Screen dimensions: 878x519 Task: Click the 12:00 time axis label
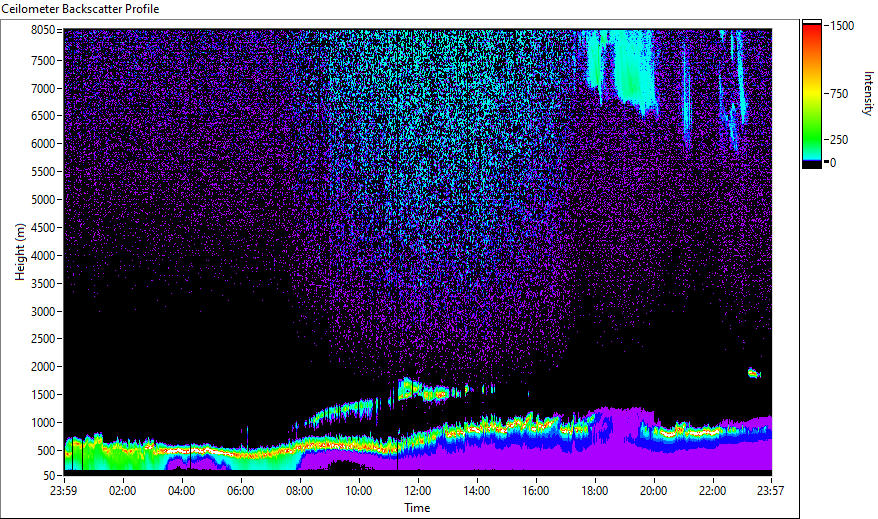(x=418, y=491)
